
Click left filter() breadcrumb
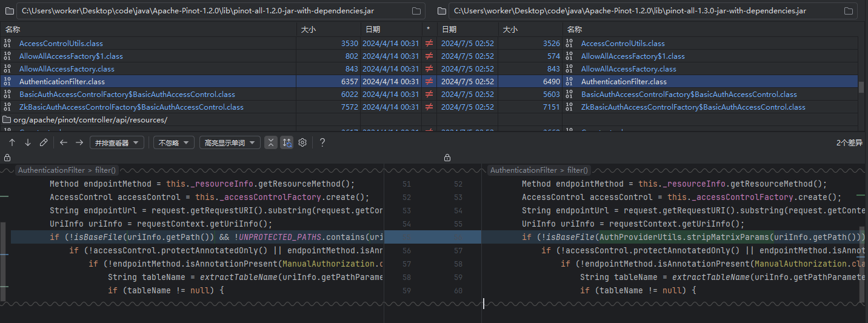click(x=105, y=170)
